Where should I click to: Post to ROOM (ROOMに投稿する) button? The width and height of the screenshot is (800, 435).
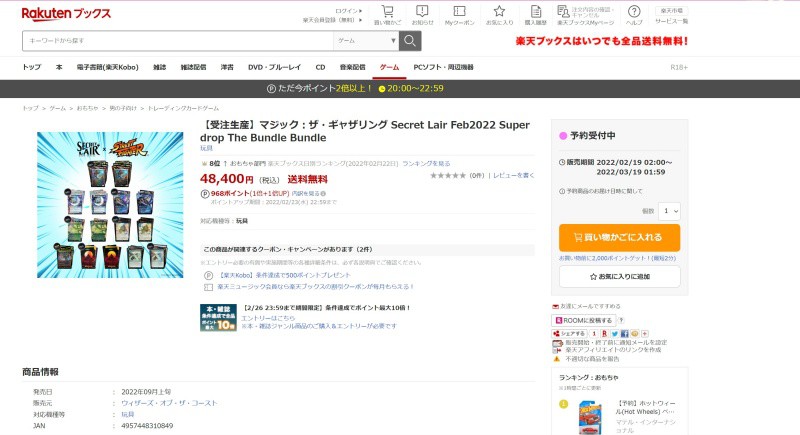584,320
